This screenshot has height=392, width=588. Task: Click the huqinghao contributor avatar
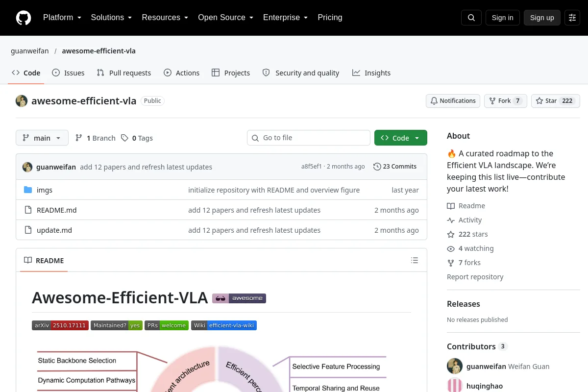pos(455,386)
